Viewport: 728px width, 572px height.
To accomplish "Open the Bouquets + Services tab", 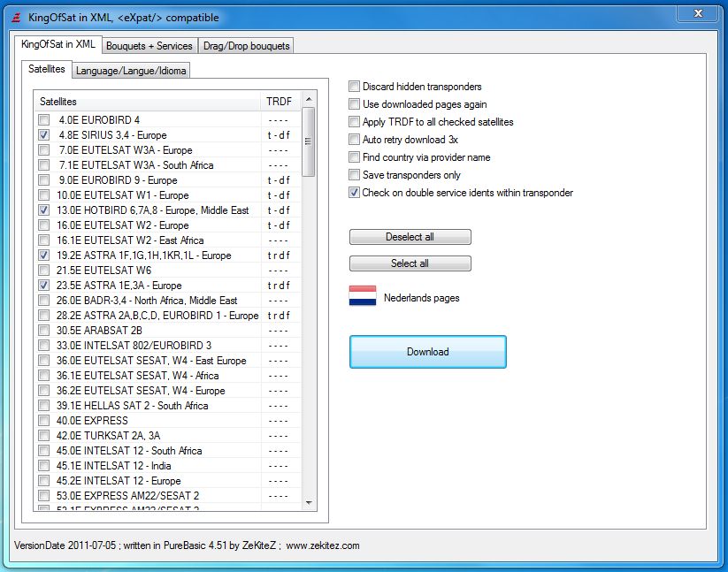I will (149, 46).
